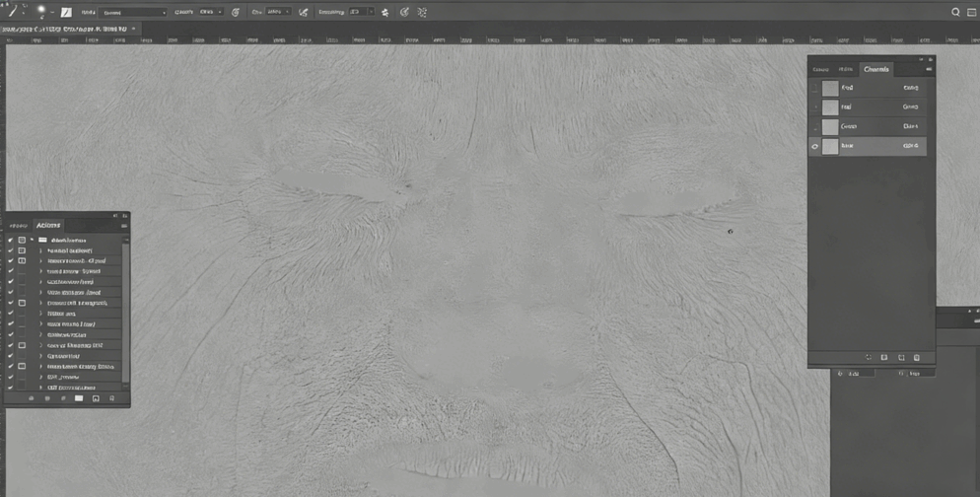The width and height of the screenshot is (980, 497).
Task: Open the Opacity value dropdown arrow
Action: 219,12
